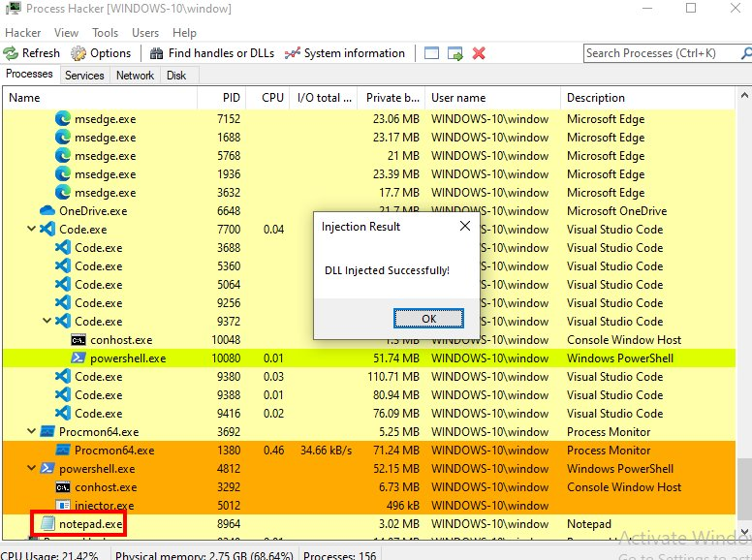This screenshot has width=752, height=560.
Task: Click Procmon64 icon of PID 3692
Action: click(47, 431)
